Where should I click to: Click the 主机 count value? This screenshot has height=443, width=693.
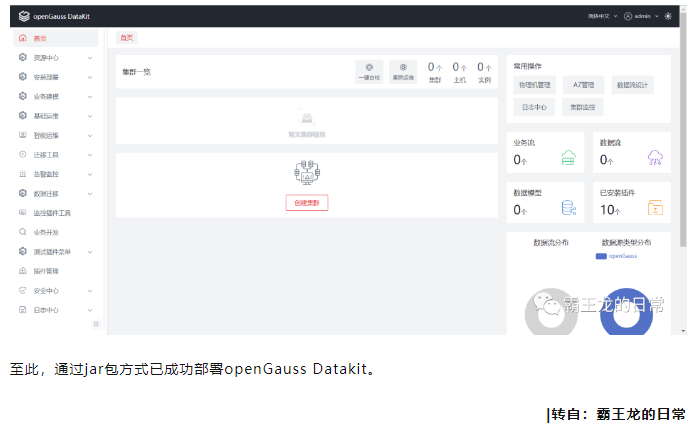point(456,67)
